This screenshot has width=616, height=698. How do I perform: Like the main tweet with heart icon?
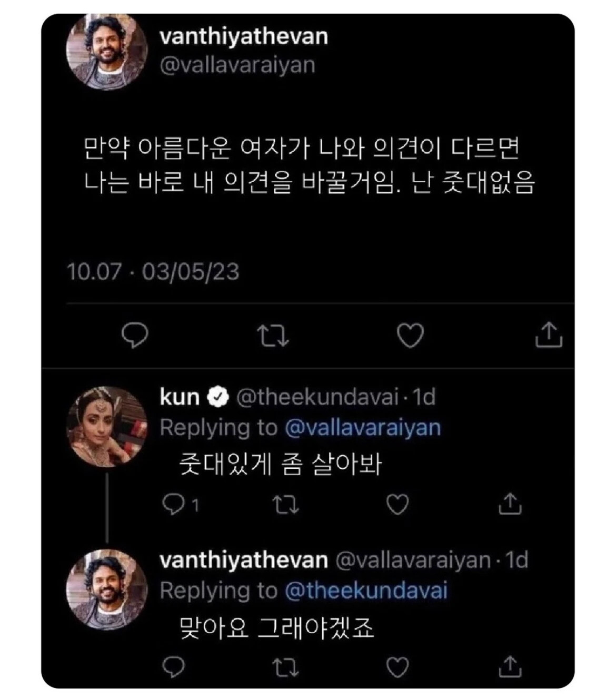tap(410, 335)
